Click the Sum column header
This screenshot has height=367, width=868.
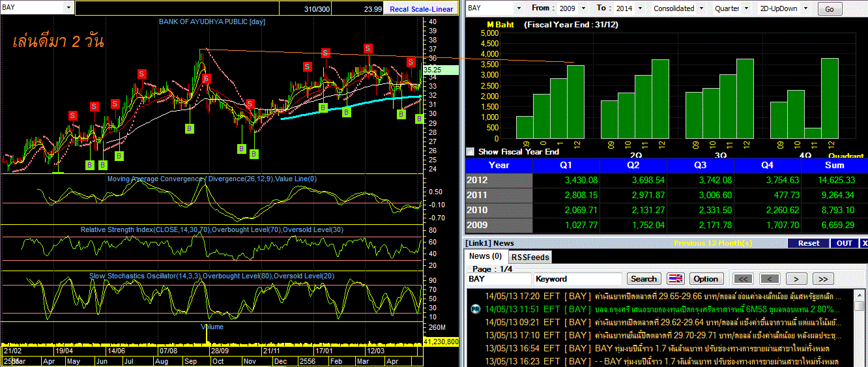(x=834, y=165)
